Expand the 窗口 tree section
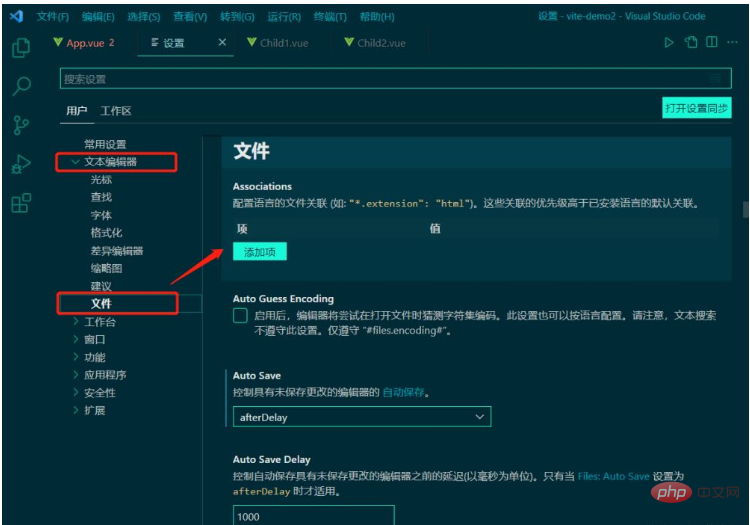This screenshot has width=750, height=525. [x=76, y=339]
